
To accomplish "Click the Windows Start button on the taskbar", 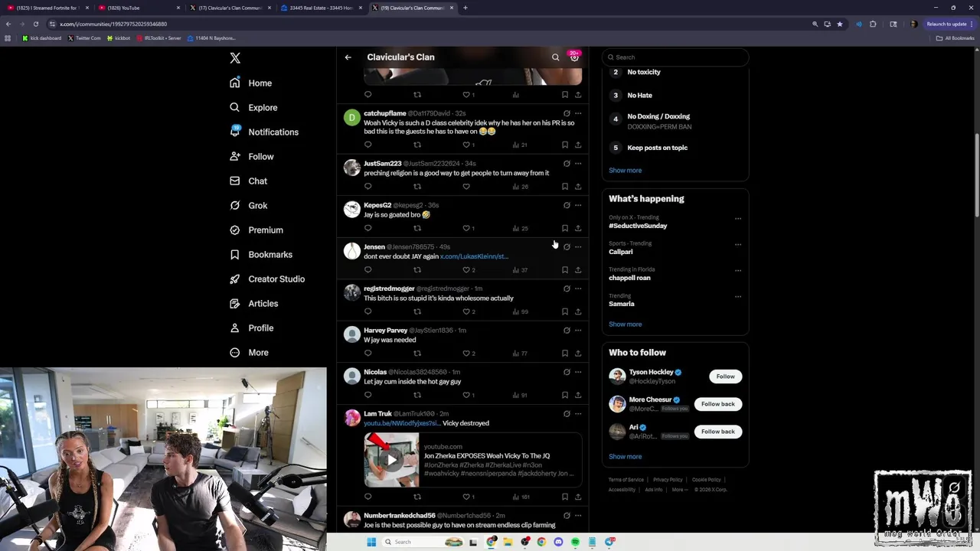I will point(371,542).
